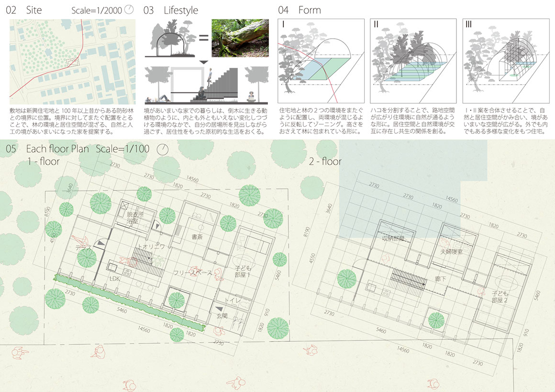Click the Lifestyle description paragraph
555x392 pixels.
(206, 121)
